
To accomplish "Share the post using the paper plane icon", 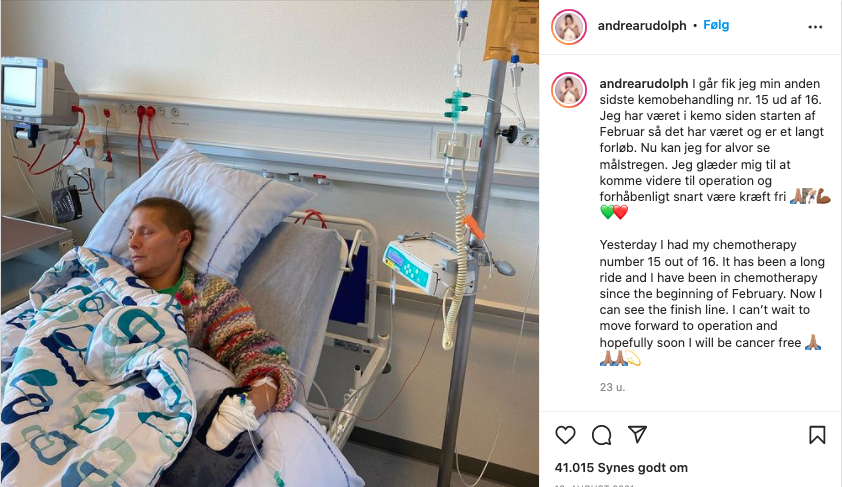I will (x=637, y=434).
